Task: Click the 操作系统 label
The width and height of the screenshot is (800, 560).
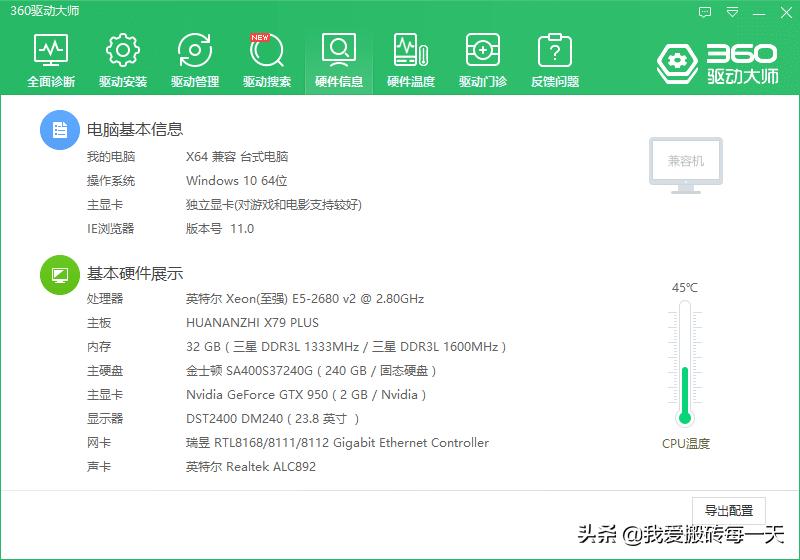Action: (x=111, y=181)
